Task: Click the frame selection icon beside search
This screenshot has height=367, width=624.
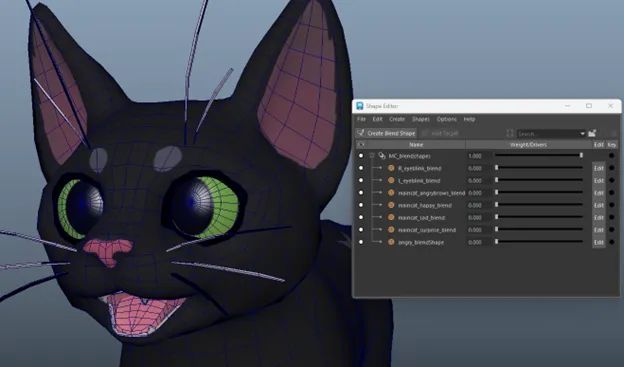Action: [x=510, y=133]
